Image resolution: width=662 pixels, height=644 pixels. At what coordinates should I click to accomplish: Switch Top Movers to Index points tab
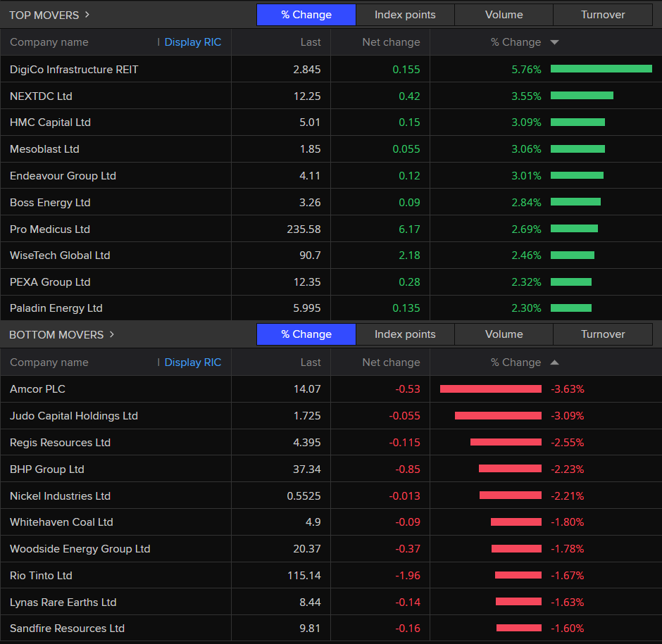point(406,15)
